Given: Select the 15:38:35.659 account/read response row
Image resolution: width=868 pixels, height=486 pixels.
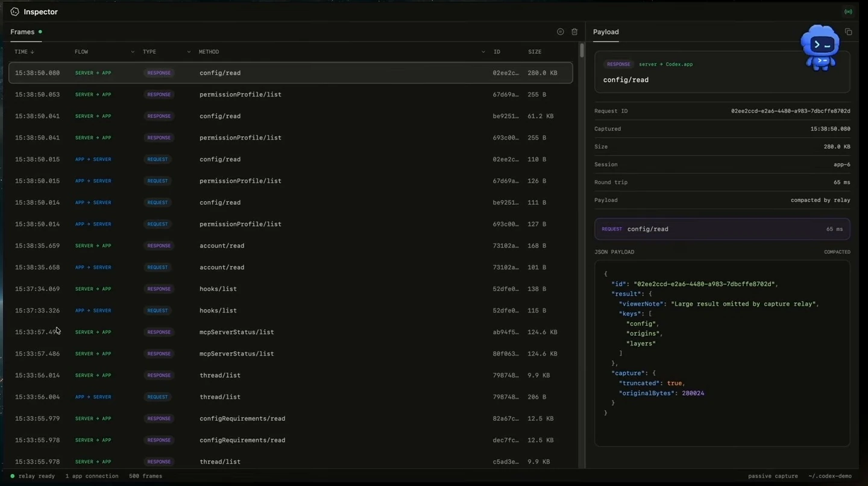Looking at the screenshot, I should tap(291, 246).
